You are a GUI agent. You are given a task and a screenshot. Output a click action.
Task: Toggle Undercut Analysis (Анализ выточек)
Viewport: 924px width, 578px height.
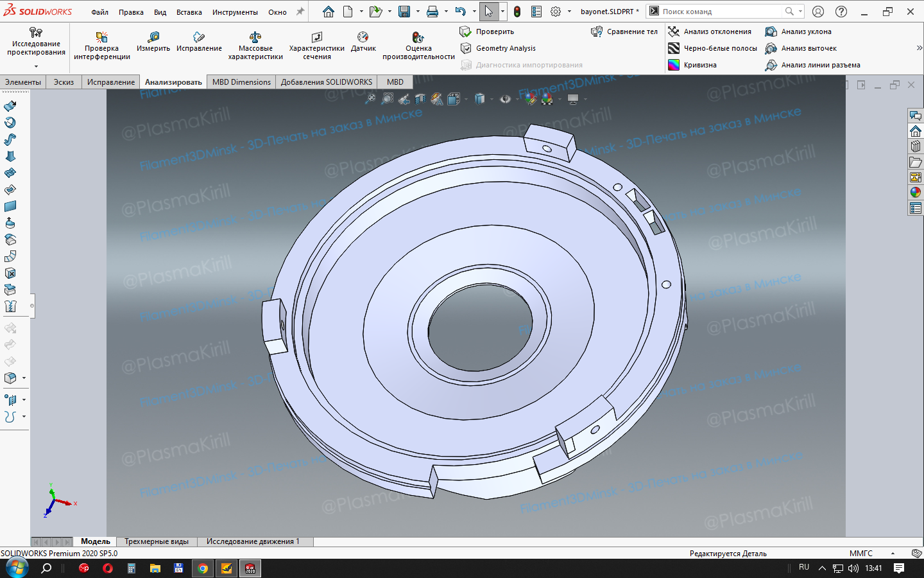tap(801, 48)
